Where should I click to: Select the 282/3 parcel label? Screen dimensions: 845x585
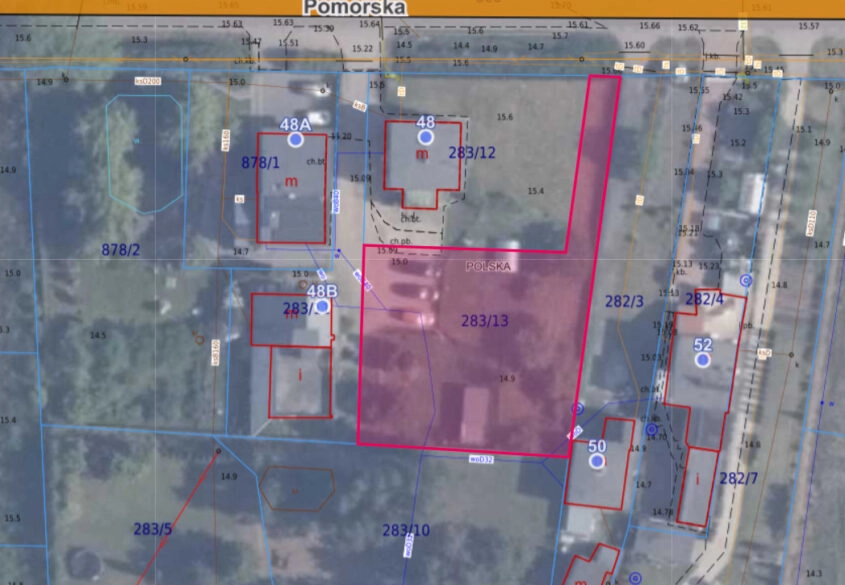[x=624, y=300]
